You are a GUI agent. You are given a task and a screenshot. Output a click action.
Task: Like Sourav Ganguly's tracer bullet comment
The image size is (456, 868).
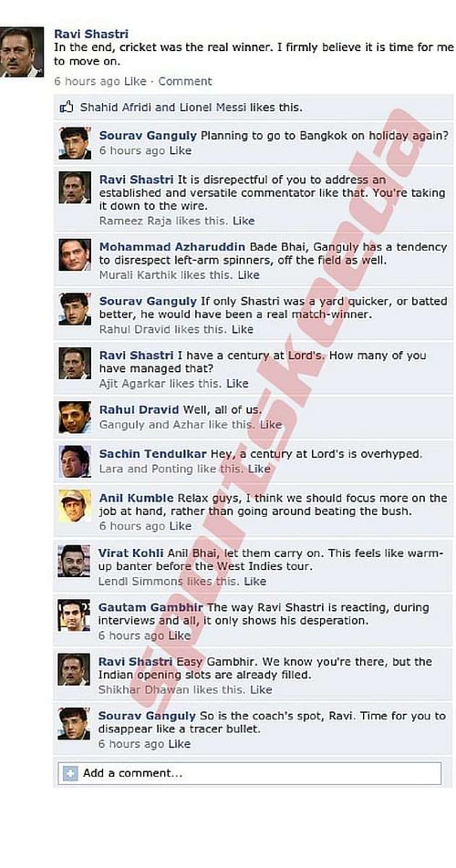click(179, 744)
